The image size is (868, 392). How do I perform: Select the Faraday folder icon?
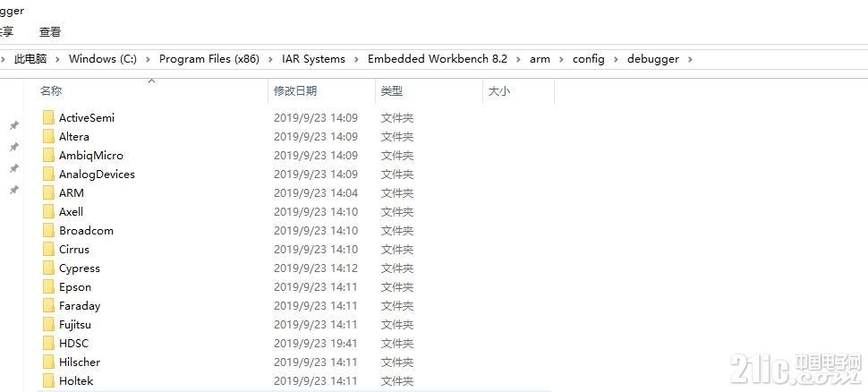(48, 305)
